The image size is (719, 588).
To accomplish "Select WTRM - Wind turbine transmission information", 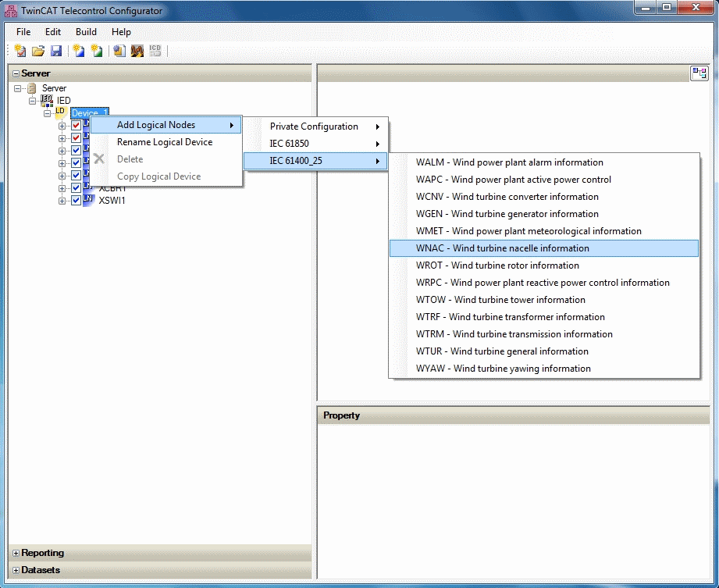I will tap(544, 334).
